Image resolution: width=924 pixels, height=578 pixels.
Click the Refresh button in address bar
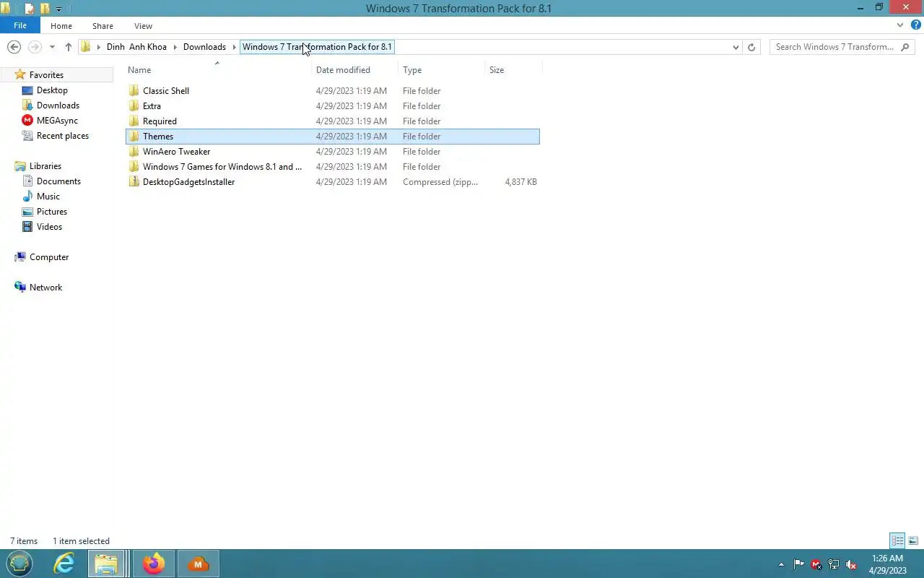(x=751, y=47)
